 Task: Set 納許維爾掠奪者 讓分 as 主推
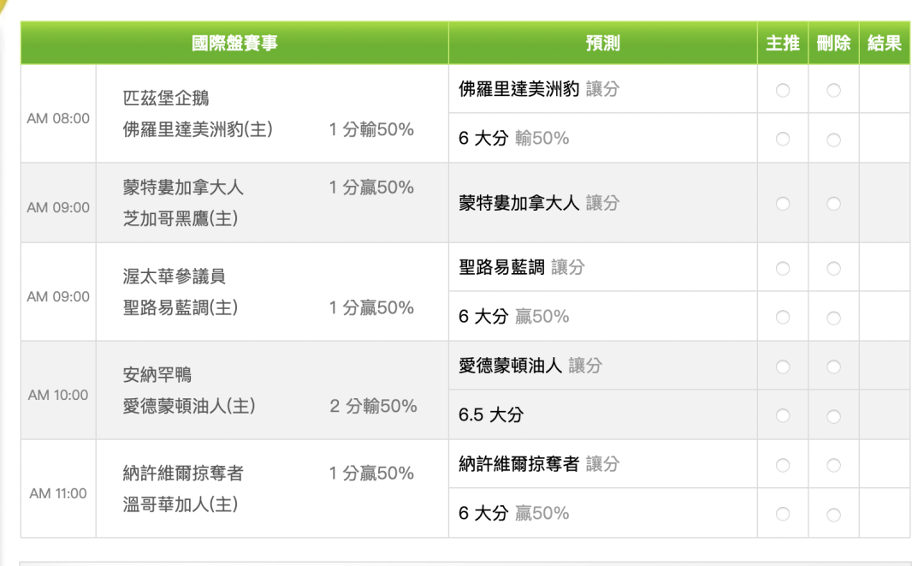tap(783, 465)
